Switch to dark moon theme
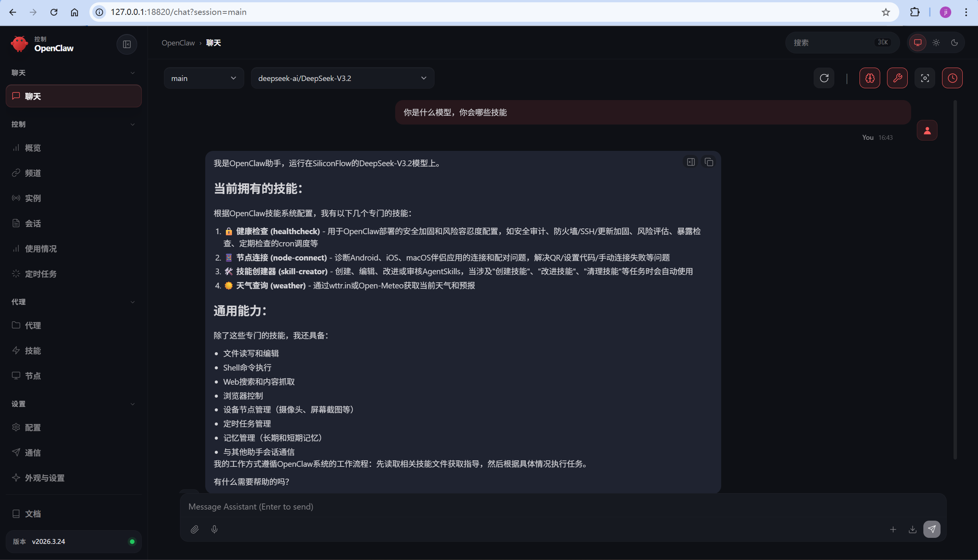 click(955, 43)
